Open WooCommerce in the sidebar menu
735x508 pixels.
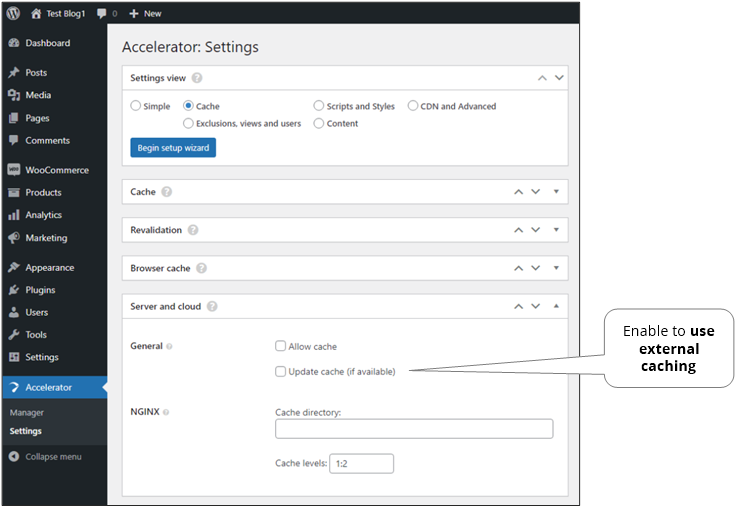(x=56, y=170)
